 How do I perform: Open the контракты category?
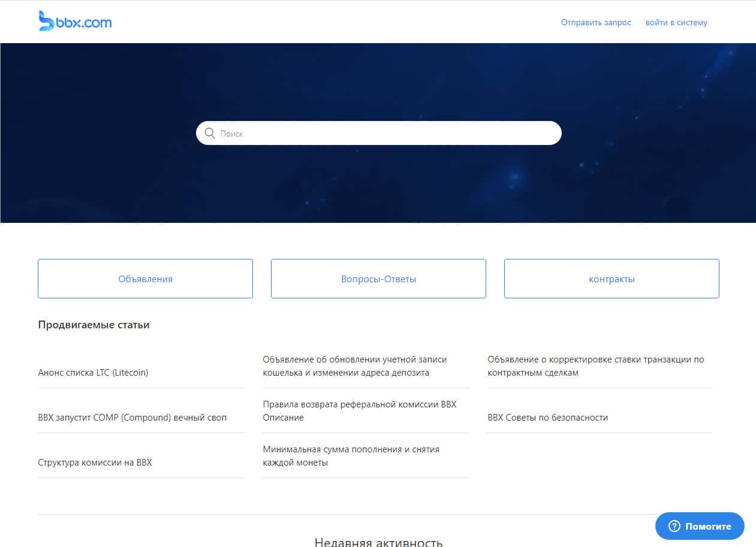click(x=612, y=279)
